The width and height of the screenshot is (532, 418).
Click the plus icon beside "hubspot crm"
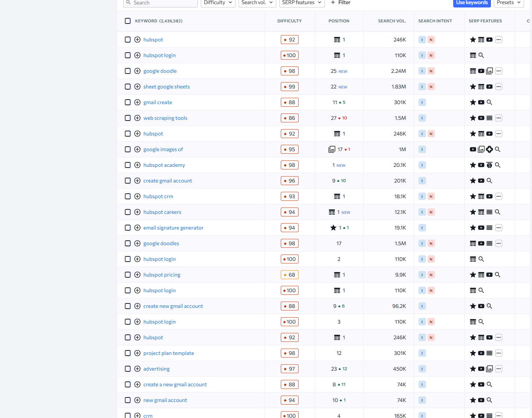137,196
